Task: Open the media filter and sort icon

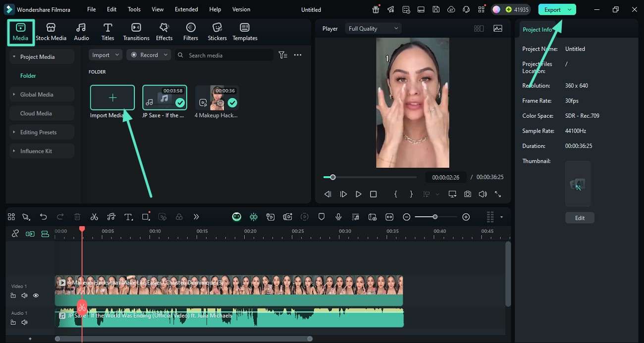Action: point(283,55)
